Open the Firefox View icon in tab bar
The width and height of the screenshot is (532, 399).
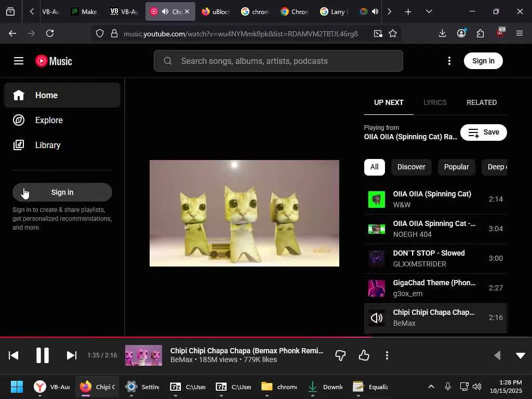(10, 12)
